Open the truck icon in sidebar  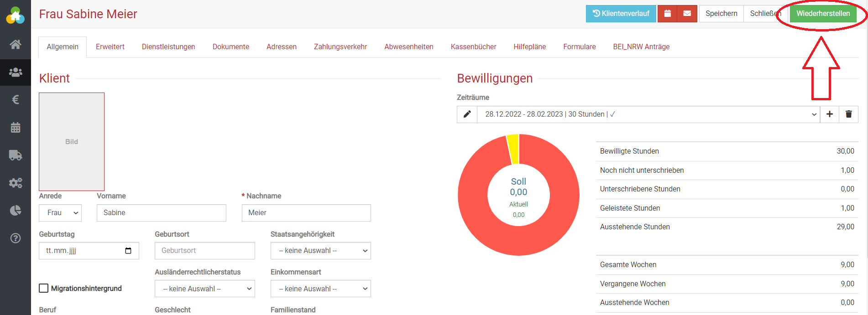click(16, 155)
